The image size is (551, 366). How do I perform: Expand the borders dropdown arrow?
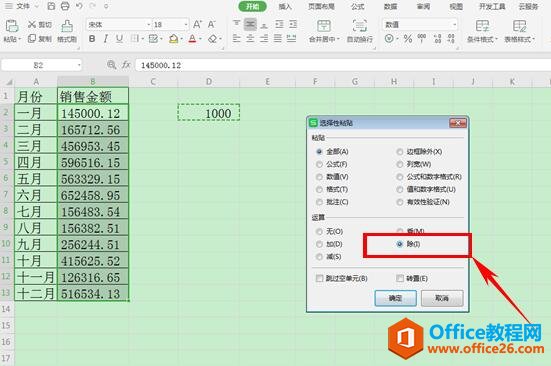tap(143, 39)
